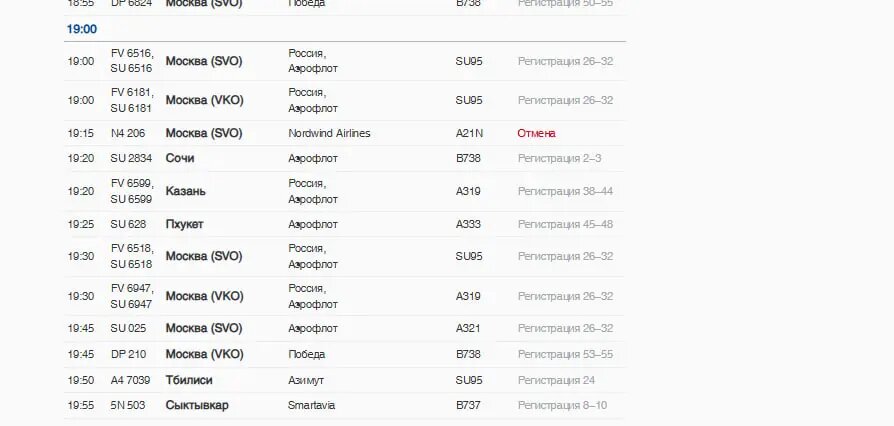Click the 19:00 hour section heading
Screen dimensions: 894x426
click(x=82, y=29)
